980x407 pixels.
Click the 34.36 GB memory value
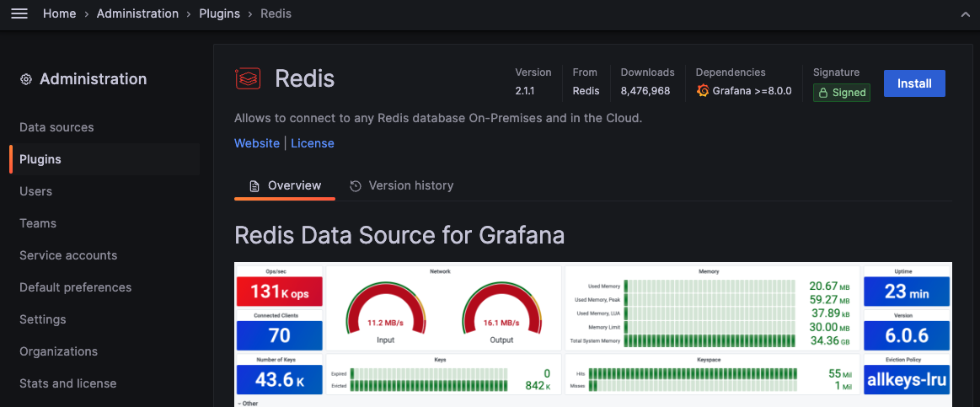(831, 340)
